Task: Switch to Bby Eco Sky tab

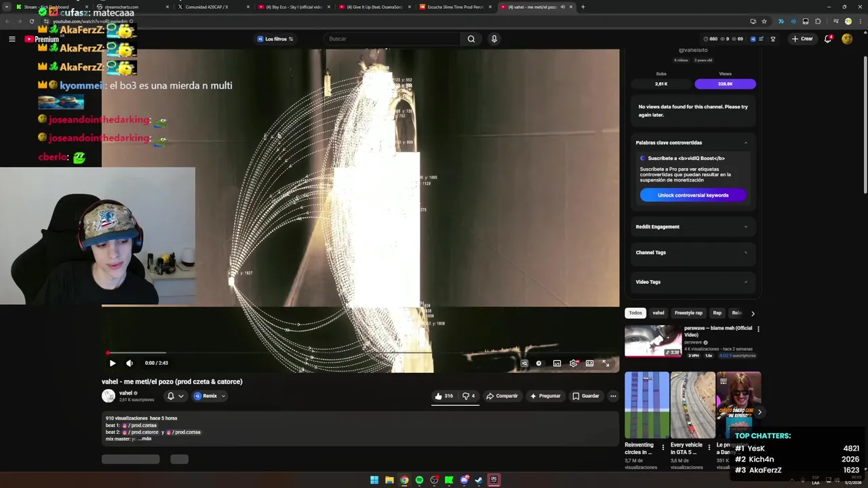Action: coord(293,7)
